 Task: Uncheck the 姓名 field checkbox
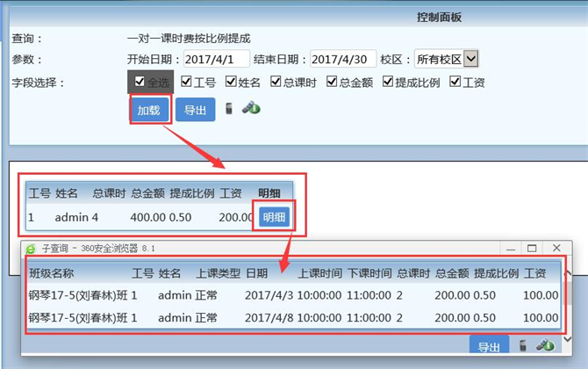(231, 81)
